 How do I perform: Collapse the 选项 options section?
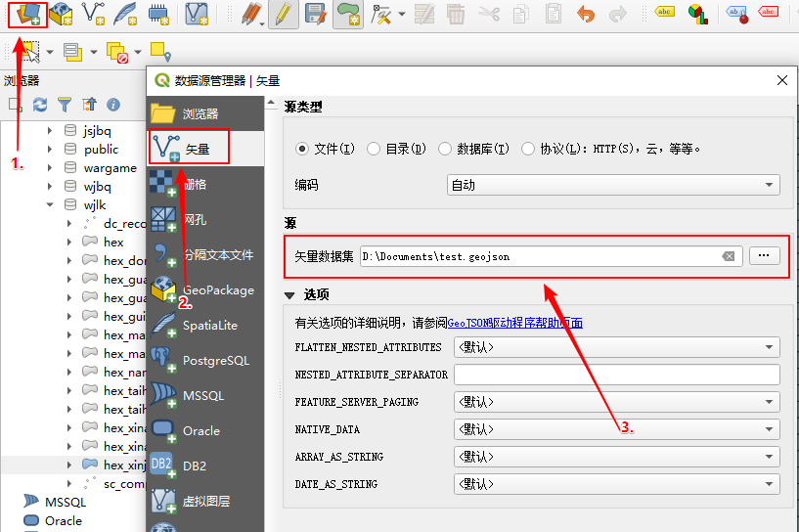pyautogui.click(x=289, y=294)
